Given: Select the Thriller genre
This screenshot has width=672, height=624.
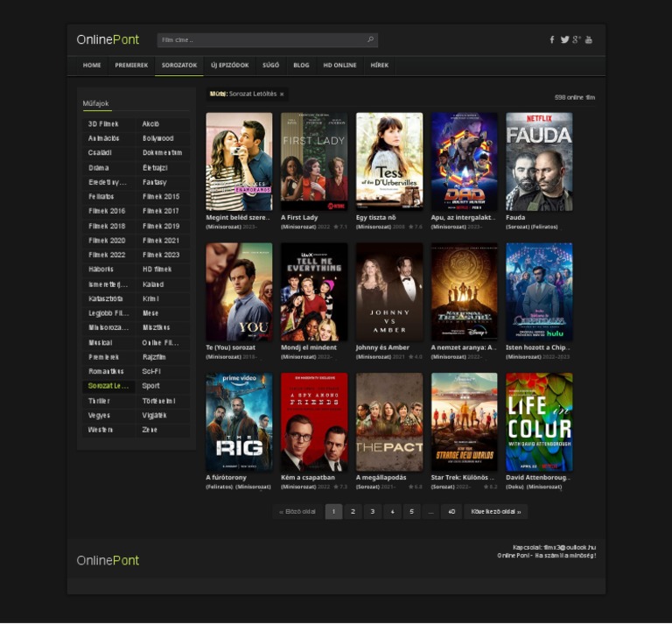Looking at the screenshot, I should (108, 401).
